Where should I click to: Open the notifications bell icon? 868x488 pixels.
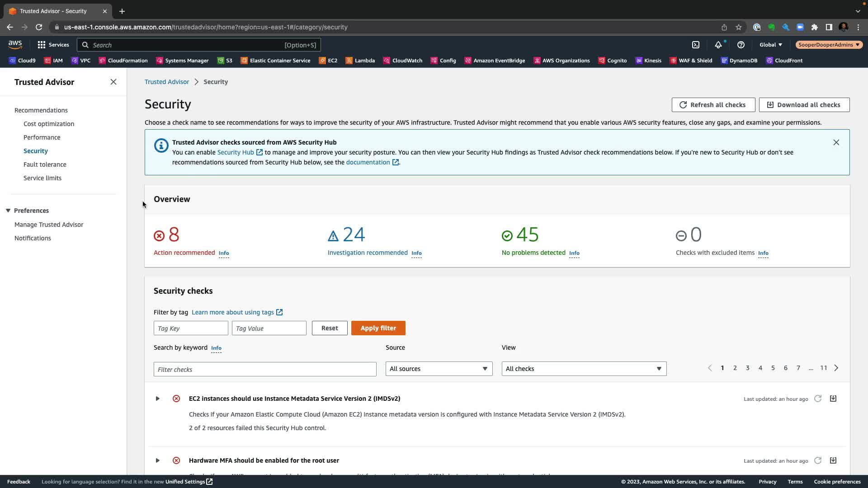tap(718, 45)
